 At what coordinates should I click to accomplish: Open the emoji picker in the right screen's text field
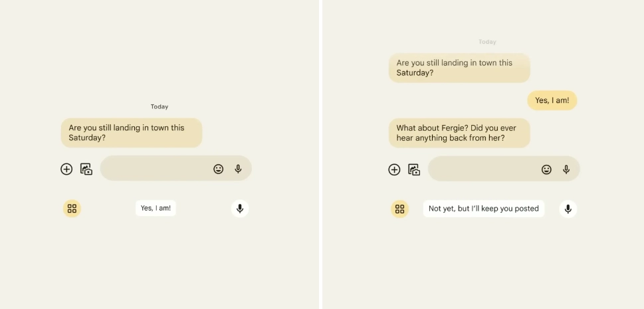click(x=546, y=169)
